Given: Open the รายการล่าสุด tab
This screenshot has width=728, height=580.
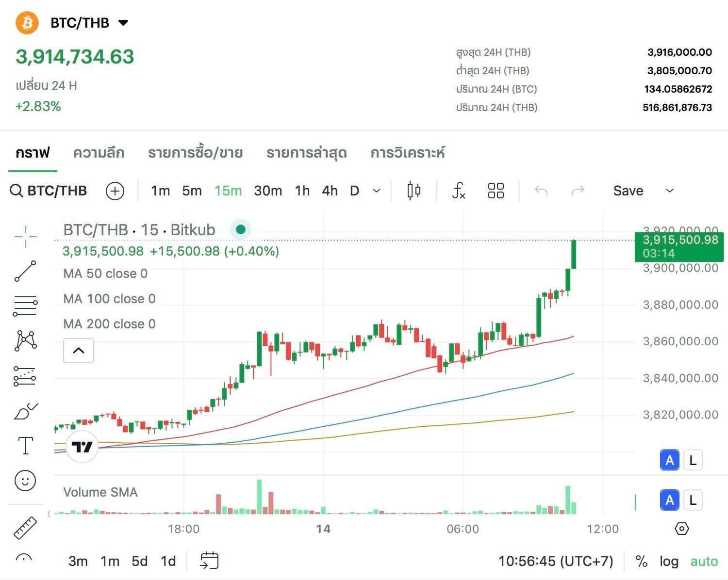Looking at the screenshot, I should (306, 153).
